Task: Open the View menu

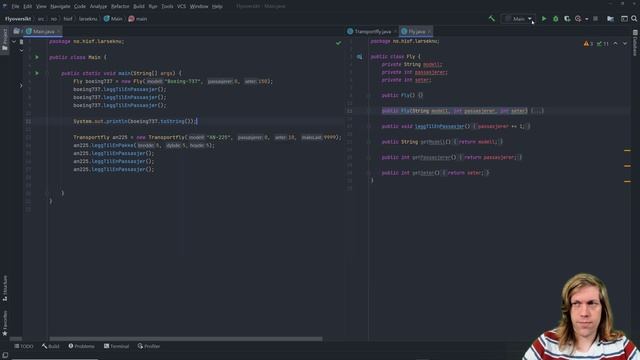Action: click(41, 7)
